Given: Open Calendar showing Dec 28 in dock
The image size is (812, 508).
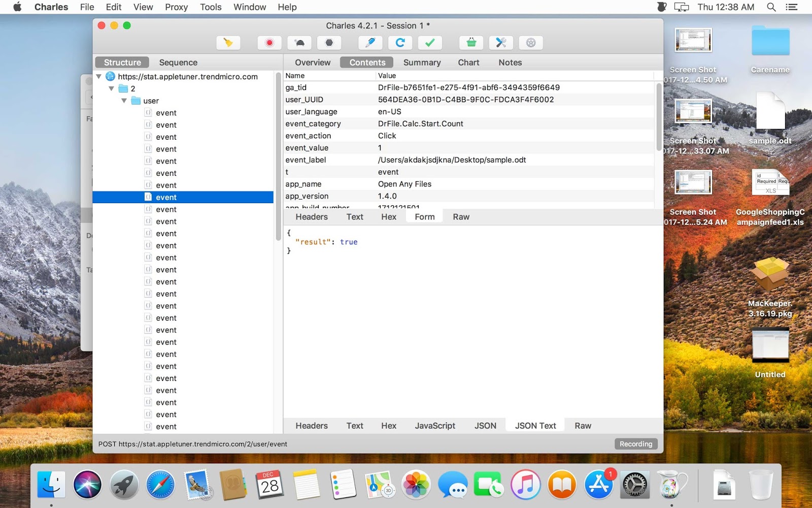Looking at the screenshot, I should [x=269, y=484].
